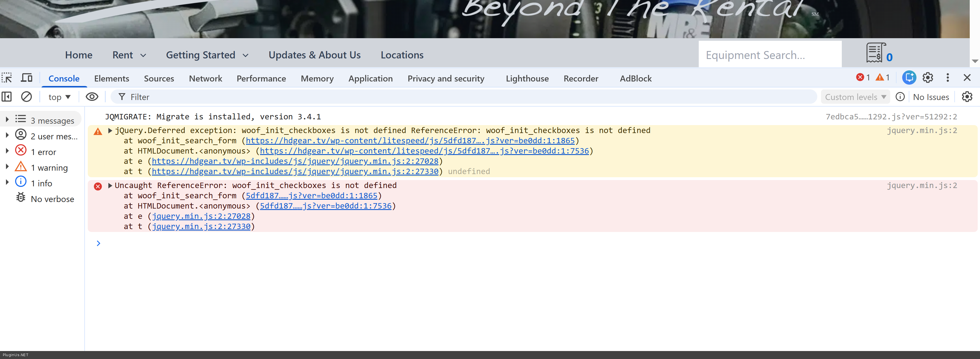
Task: Open the Custom levels dropdown
Action: coord(855,97)
